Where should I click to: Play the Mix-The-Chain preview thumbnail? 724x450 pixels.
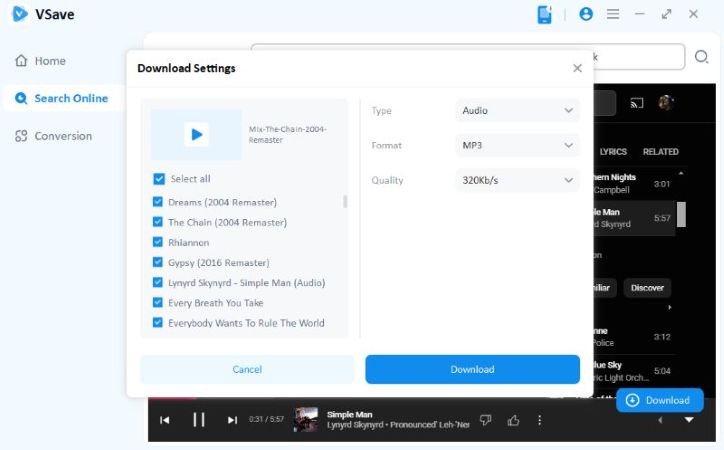tap(196, 134)
